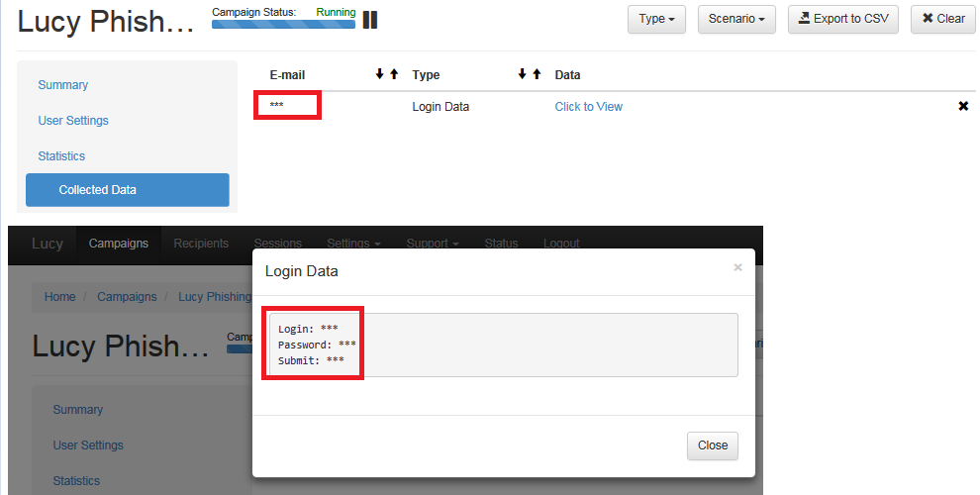The width and height of the screenshot is (980, 495).
Task: Click Home in the breadcrumb
Action: point(60,297)
